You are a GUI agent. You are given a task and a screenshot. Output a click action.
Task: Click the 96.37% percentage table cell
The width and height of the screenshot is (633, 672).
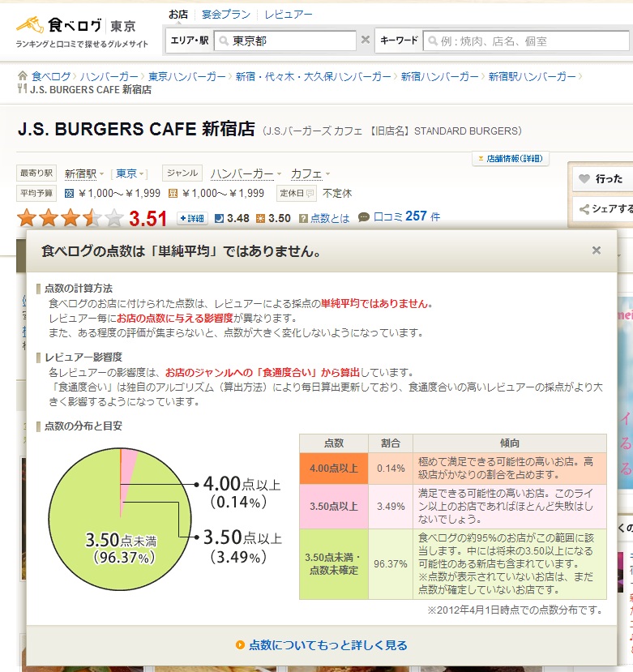point(391,564)
